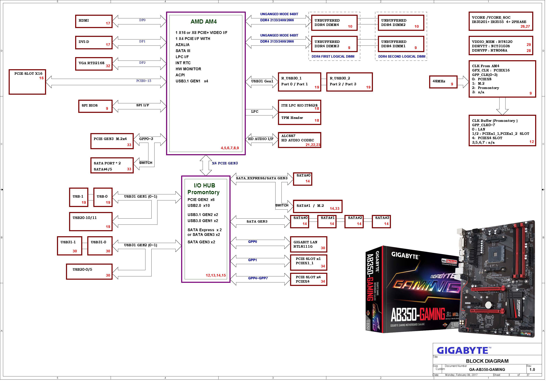Select the HDMI output block
Image resolution: width=553 pixels, height=392 pixels.
94,21
